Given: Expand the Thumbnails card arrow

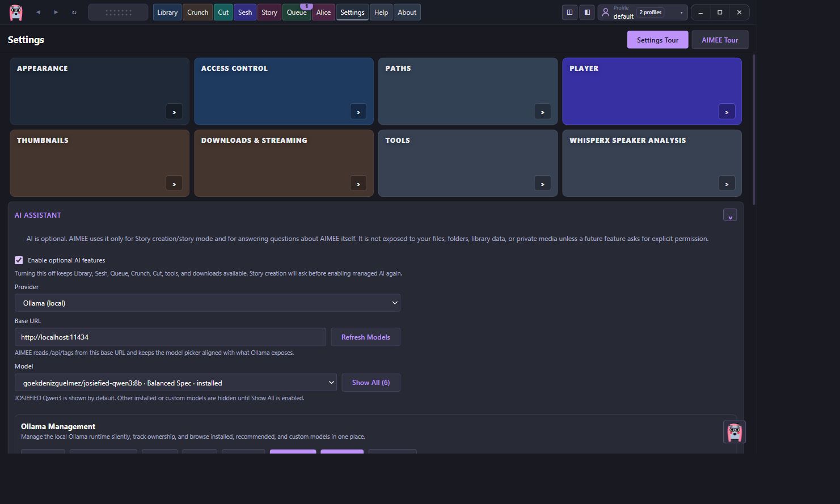Looking at the screenshot, I should 174,184.
